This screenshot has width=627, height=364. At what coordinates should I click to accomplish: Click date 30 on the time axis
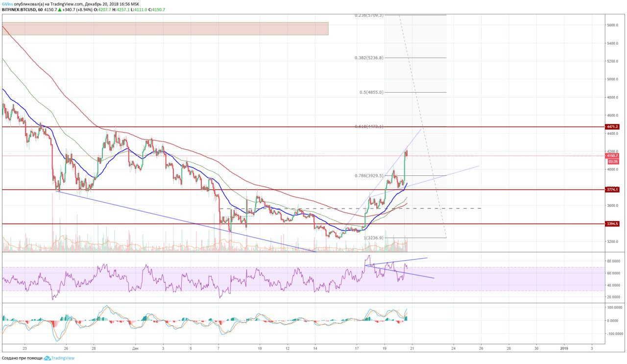tap(536, 348)
